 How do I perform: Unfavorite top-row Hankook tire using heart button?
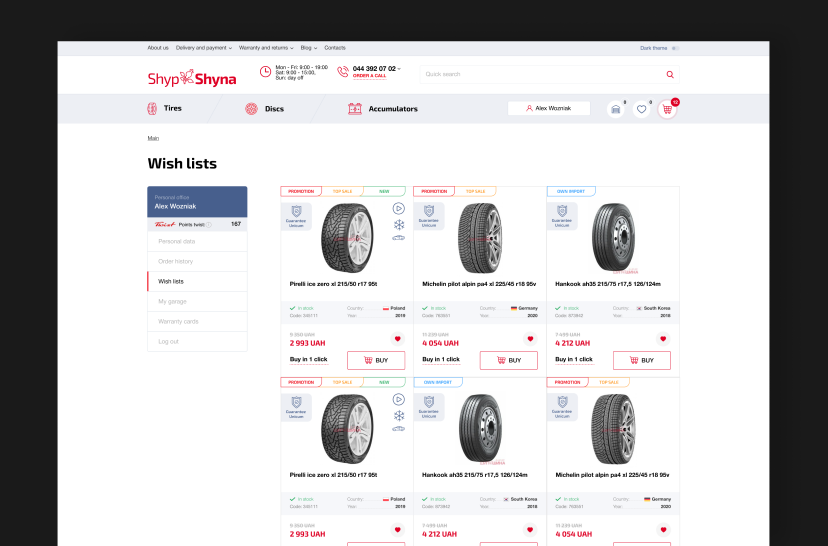pyautogui.click(x=662, y=338)
